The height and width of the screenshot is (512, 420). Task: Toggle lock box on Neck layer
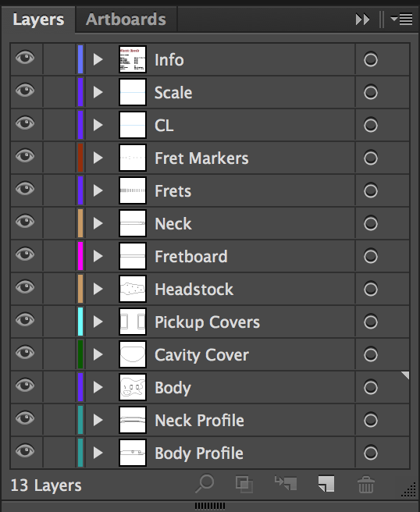click(x=59, y=223)
